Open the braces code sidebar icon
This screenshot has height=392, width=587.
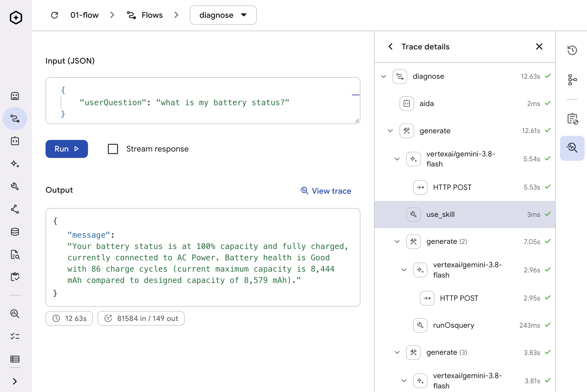15,141
